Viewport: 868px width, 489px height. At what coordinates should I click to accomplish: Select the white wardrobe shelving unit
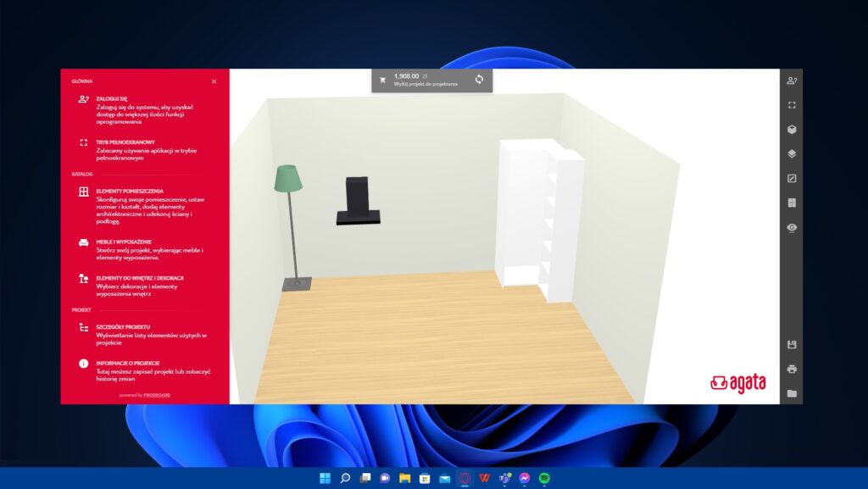(540, 220)
